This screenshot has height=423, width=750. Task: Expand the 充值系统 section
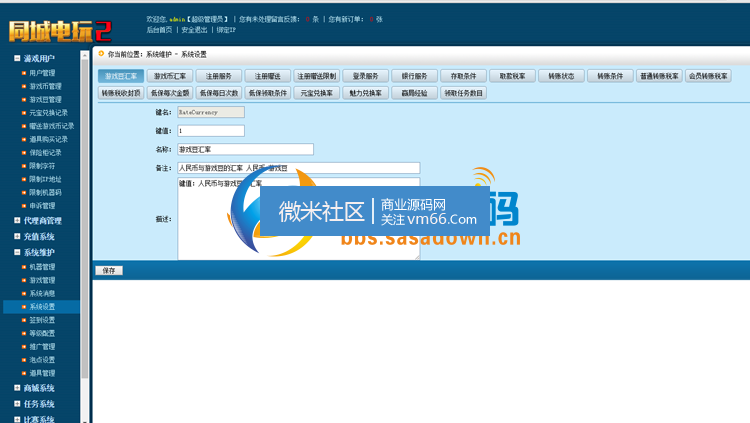[x=17, y=236]
